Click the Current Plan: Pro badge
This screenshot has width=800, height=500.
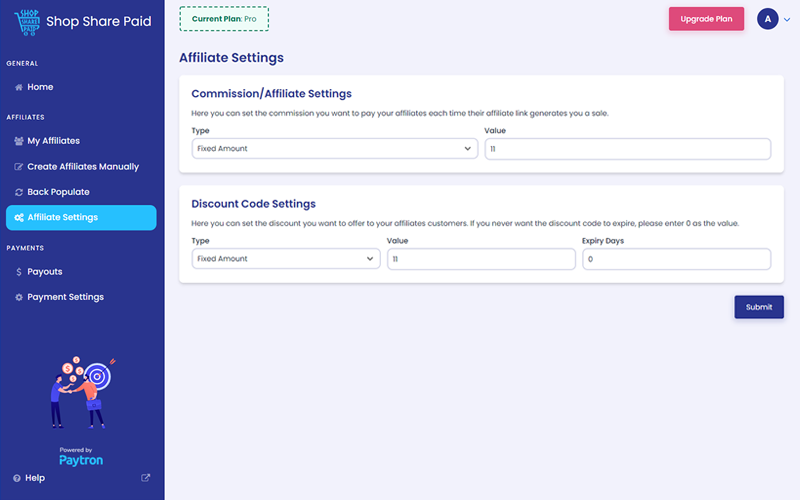coord(224,19)
